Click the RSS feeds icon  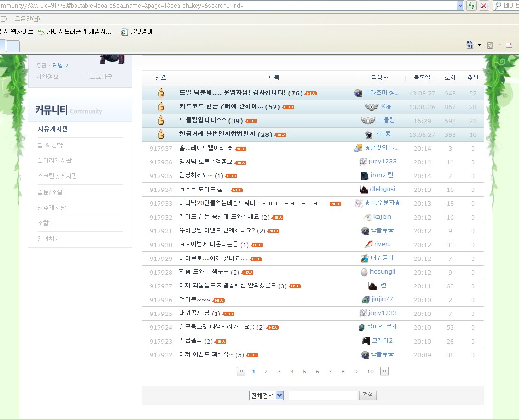pyautogui.click(x=490, y=45)
